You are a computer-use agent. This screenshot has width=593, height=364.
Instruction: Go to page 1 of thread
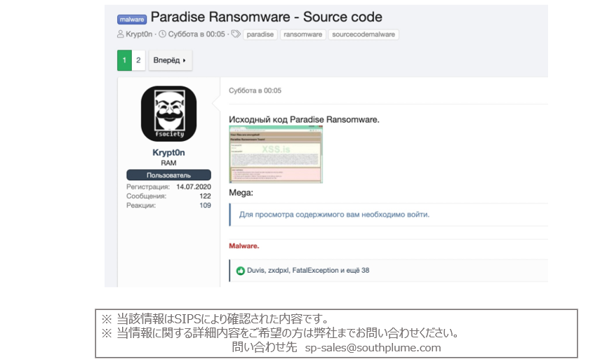tap(124, 60)
